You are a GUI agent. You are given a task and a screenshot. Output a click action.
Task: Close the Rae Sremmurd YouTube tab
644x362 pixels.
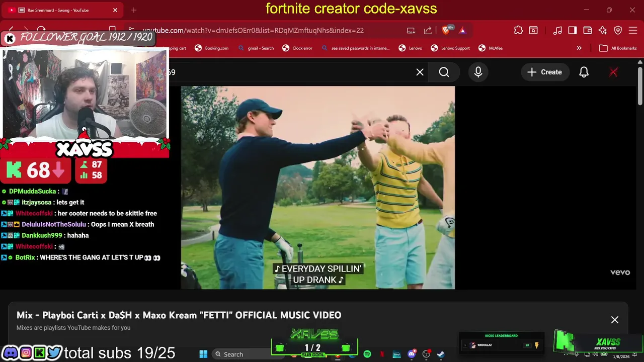click(x=115, y=10)
